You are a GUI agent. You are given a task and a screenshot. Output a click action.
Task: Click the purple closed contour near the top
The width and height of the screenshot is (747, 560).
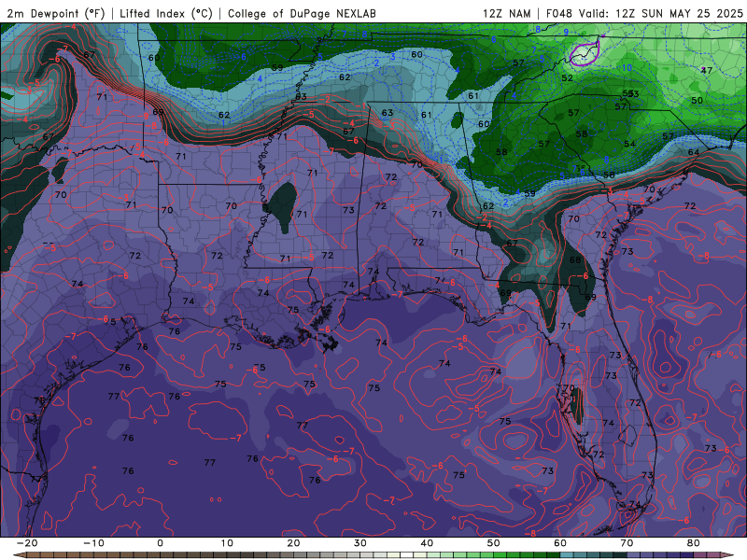click(585, 53)
